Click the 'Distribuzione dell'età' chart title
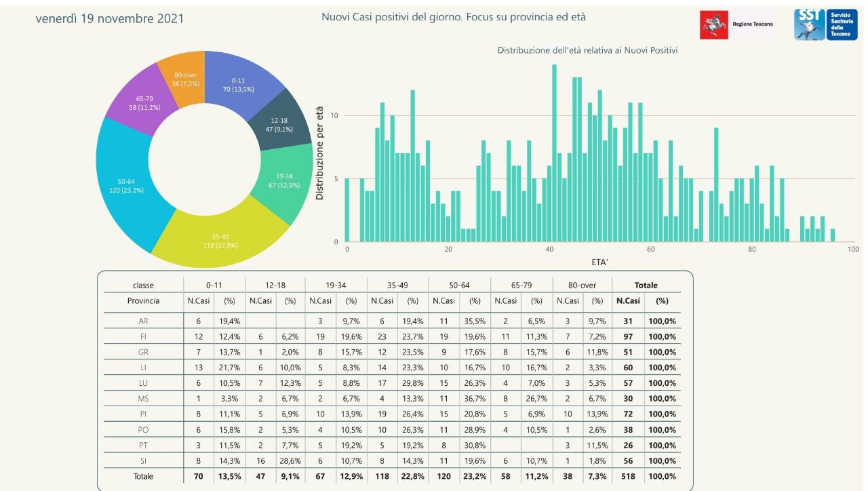Screen dimensions: 868x491 (587, 50)
